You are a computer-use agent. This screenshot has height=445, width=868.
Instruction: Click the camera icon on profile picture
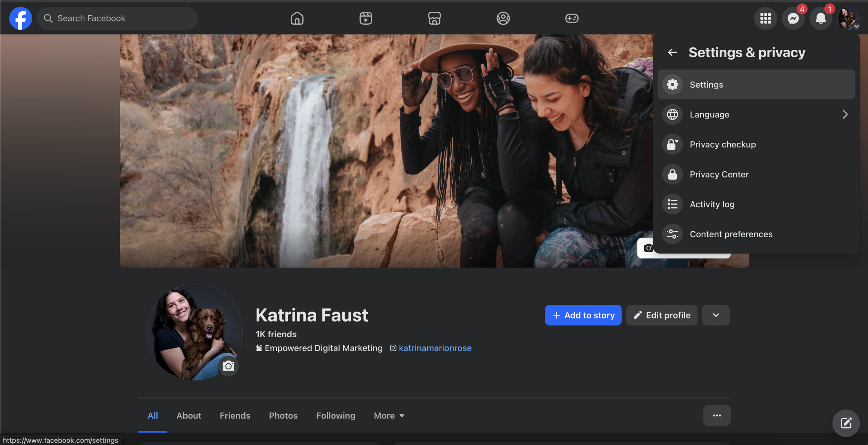point(228,366)
